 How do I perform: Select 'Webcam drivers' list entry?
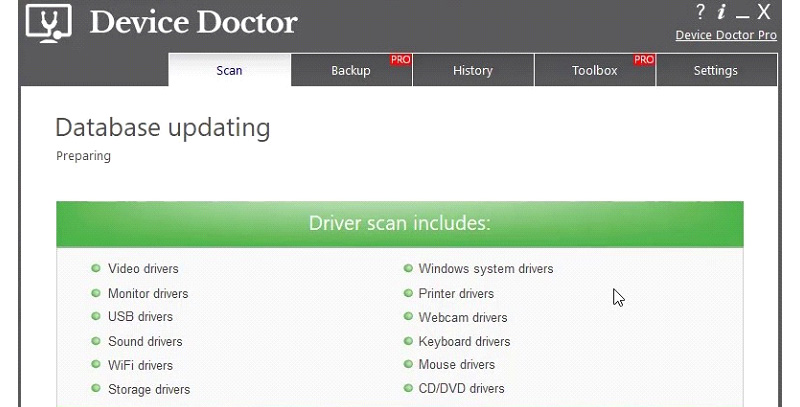click(463, 317)
